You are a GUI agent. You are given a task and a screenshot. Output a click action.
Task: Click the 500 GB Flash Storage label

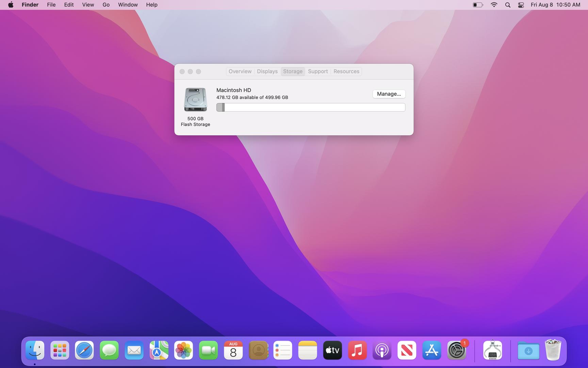[195, 122]
